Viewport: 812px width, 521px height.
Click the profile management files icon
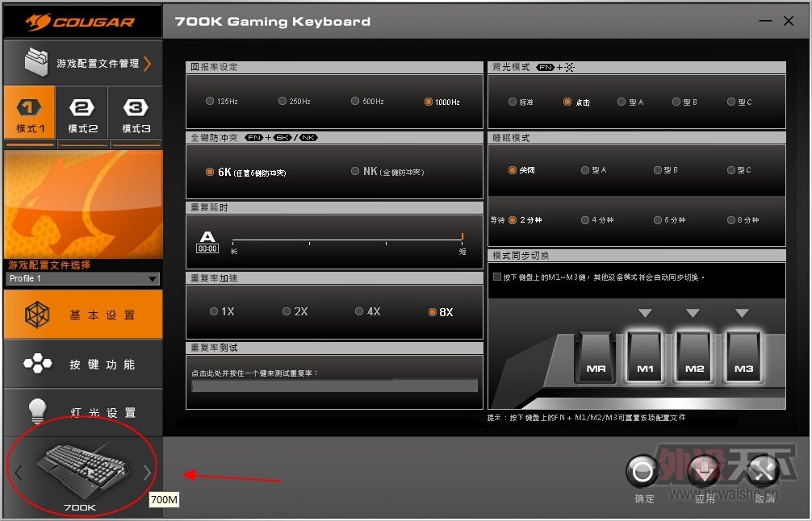click(36, 63)
